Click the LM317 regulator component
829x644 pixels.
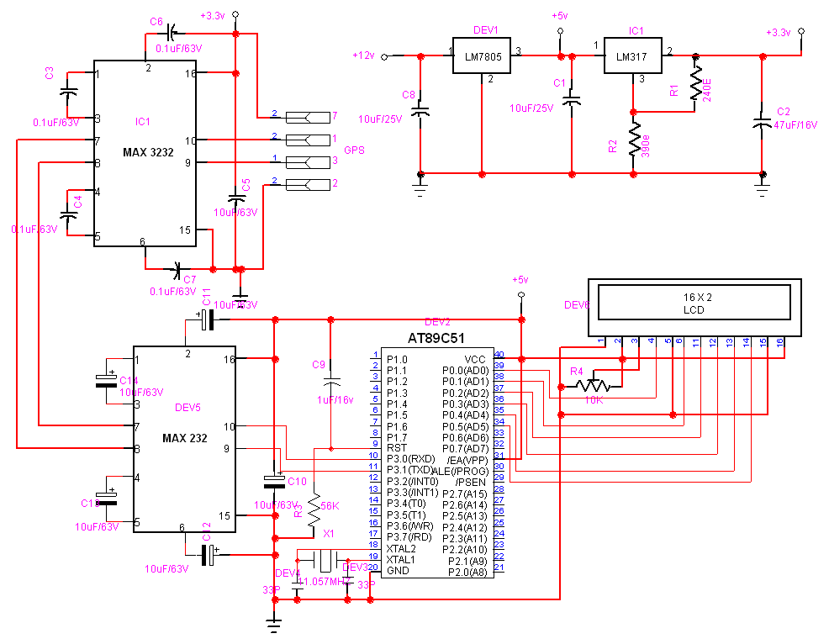(x=632, y=55)
